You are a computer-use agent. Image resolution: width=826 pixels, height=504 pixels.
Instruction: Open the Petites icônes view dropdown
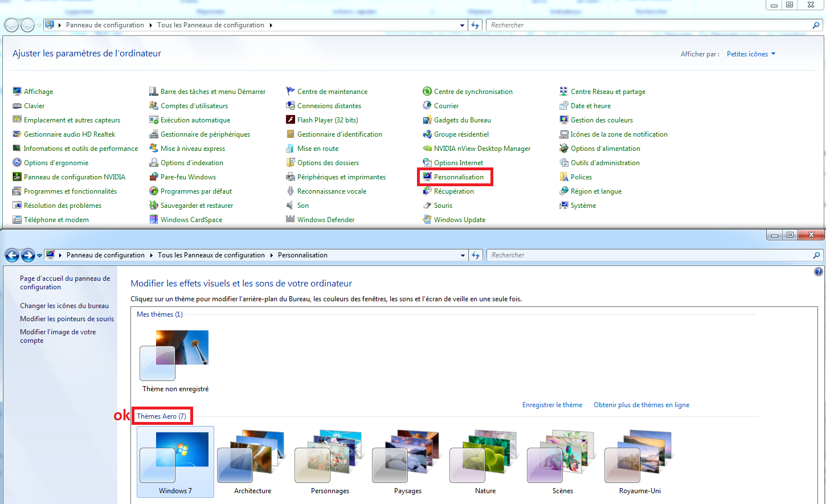pyautogui.click(x=751, y=54)
